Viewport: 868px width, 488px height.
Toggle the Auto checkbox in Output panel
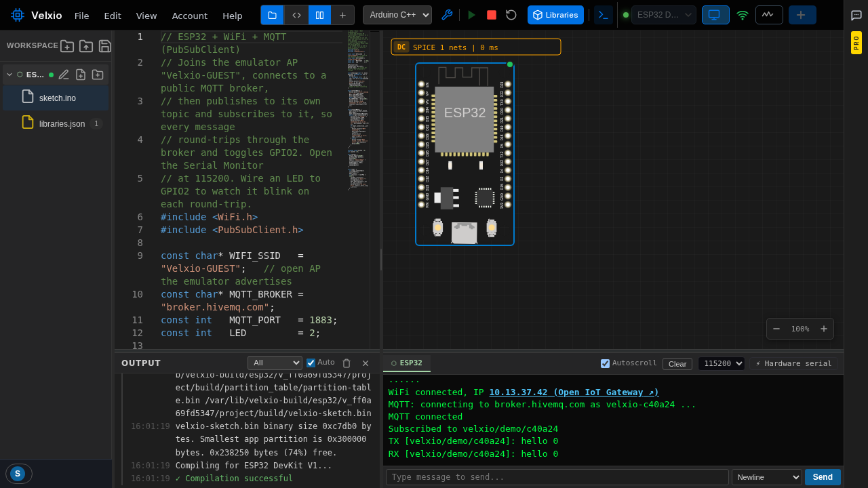[x=311, y=363]
